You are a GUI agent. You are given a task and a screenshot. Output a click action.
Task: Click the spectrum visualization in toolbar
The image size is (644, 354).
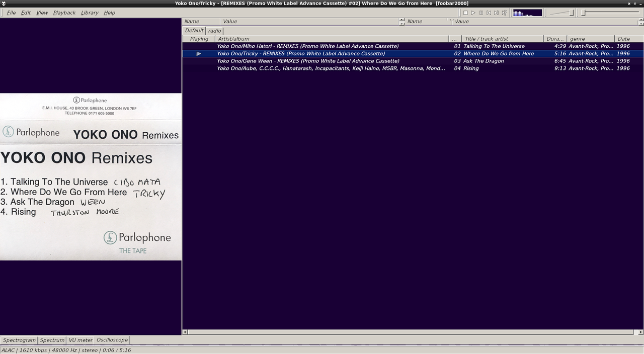(527, 13)
